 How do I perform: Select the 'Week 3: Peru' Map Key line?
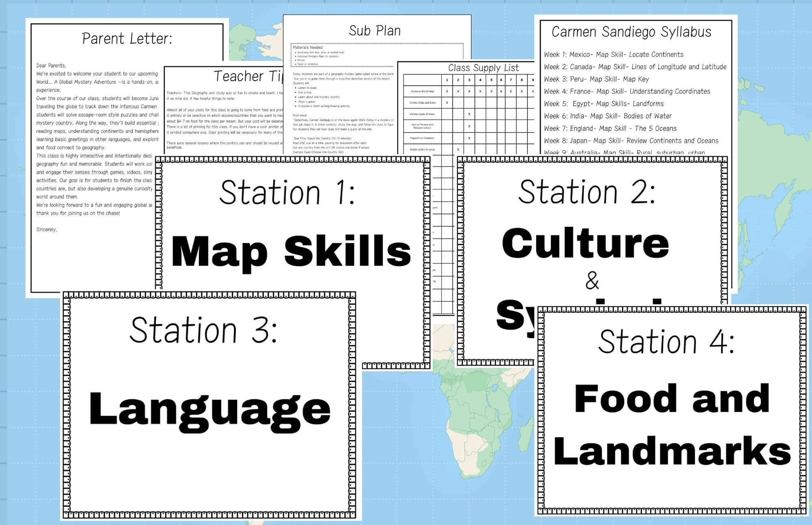click(596, 79)
